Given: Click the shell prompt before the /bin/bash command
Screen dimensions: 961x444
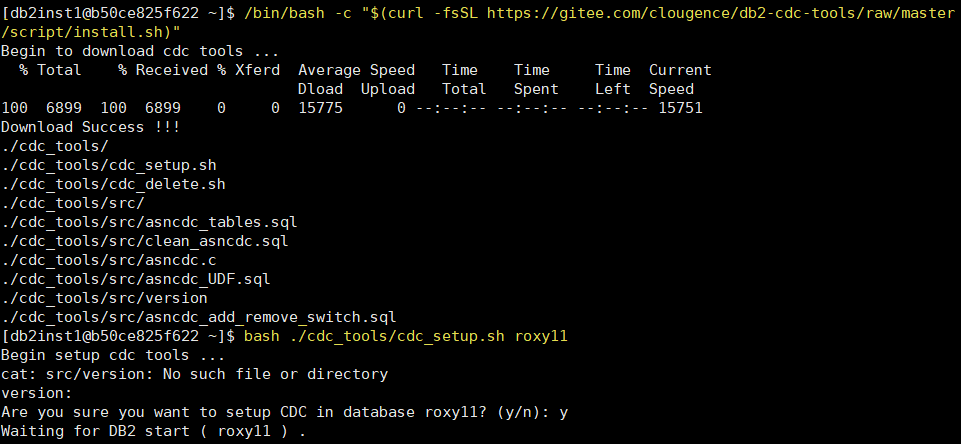Looking at the screenshot, I should pyautogui.click(x=119, y=13).
